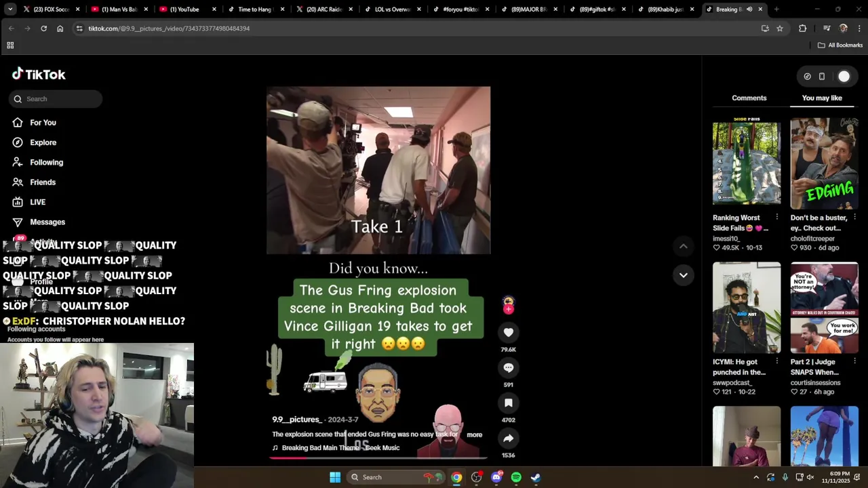Click the TikTok search field
Screen dimensions: 868x488
tap(56, 99)
